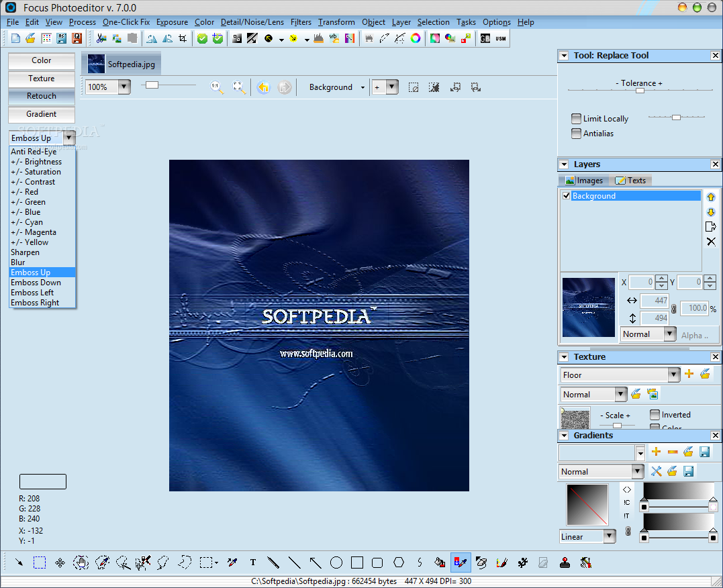Click the gradient preview square with red line
The image size is (723, 588).
pyautogui.click(x=587, y=505)
